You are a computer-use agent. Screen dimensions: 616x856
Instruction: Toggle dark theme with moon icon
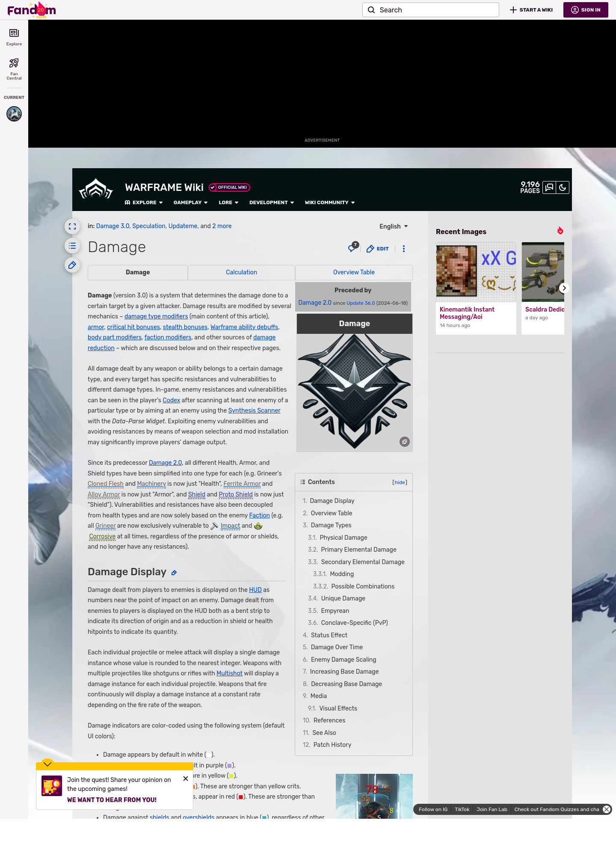563,187
